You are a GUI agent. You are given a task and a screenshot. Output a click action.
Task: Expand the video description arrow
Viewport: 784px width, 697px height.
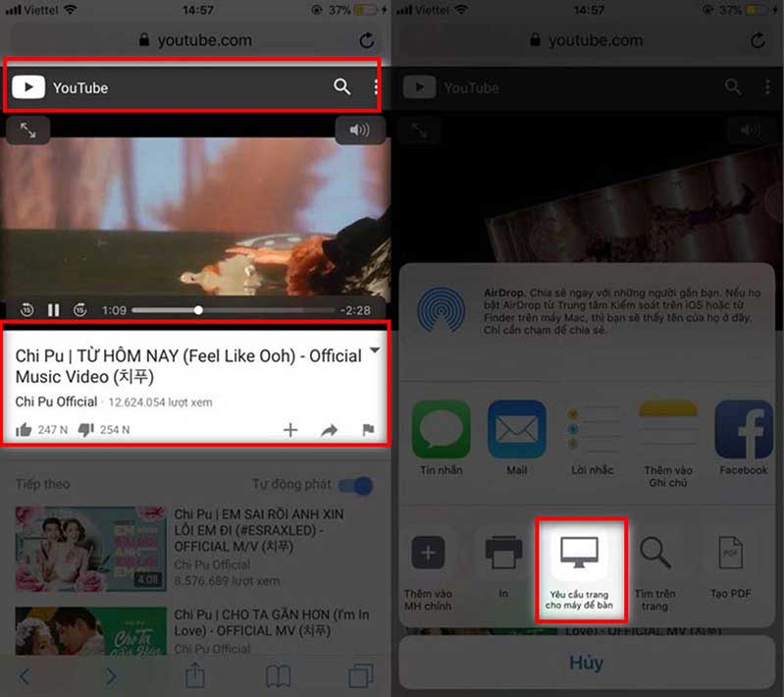click(x=375, y=350)
